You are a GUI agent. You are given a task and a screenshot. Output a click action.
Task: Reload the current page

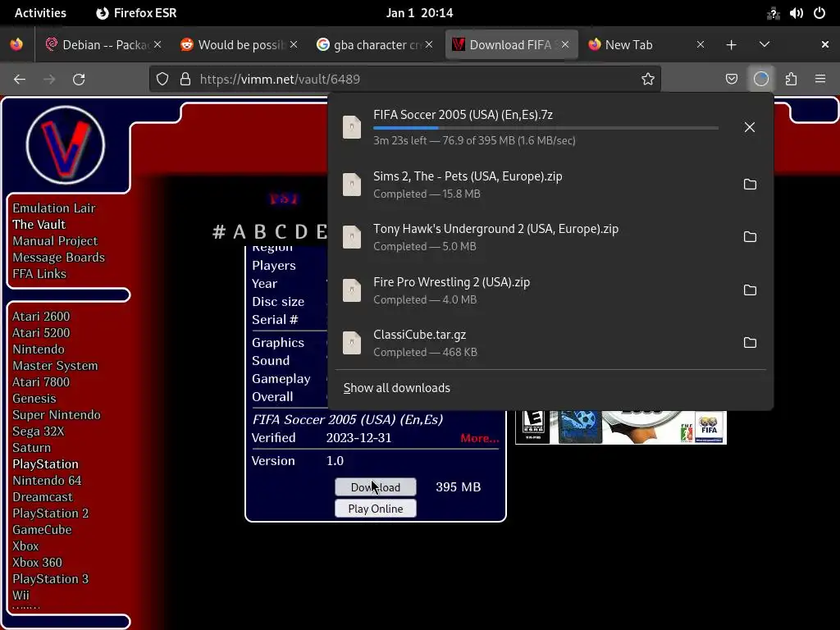click(79, 80)
